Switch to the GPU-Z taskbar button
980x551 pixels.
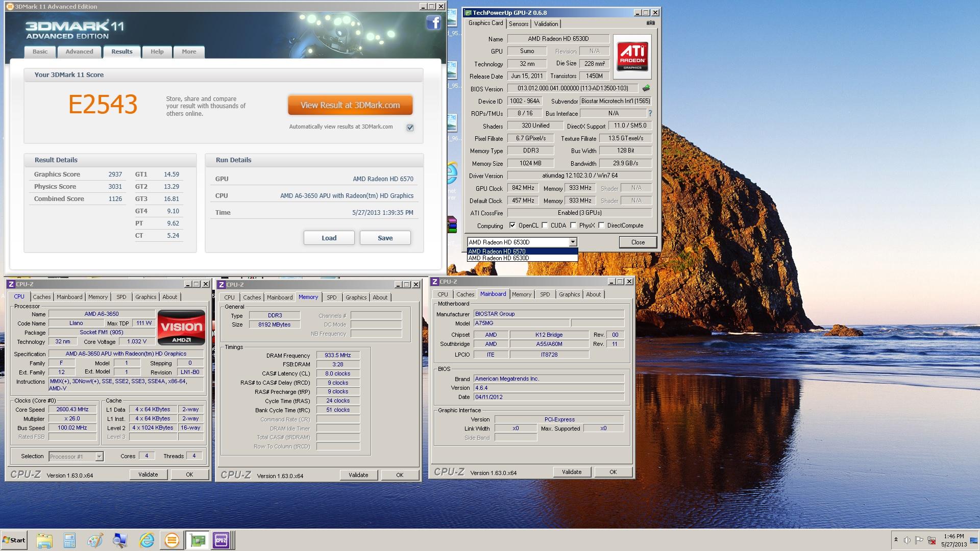198,540
